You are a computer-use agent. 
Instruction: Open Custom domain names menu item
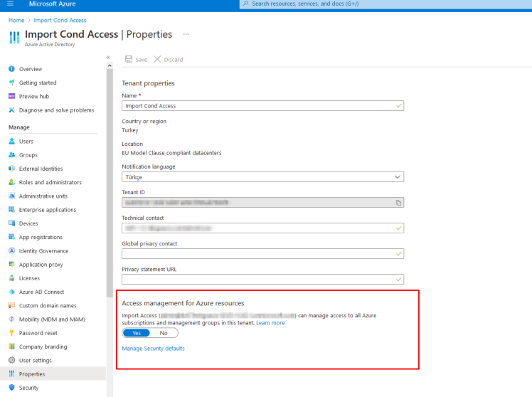[48, 305]
